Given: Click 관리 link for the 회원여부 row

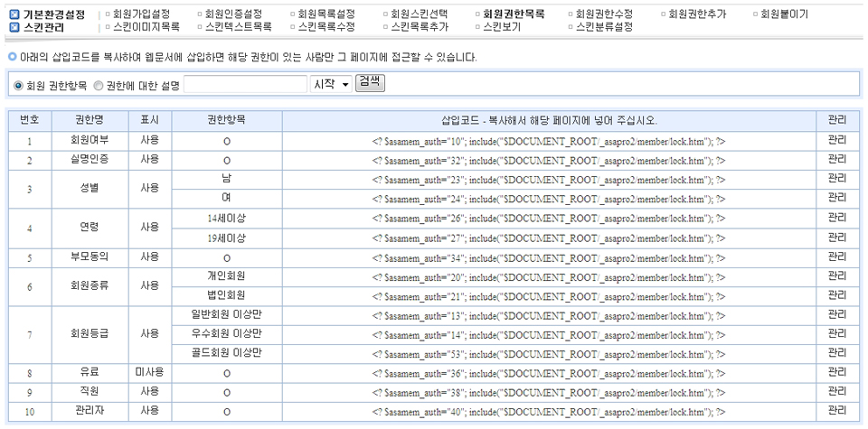Looking at the screenshot, I should (x=836, y=140).
